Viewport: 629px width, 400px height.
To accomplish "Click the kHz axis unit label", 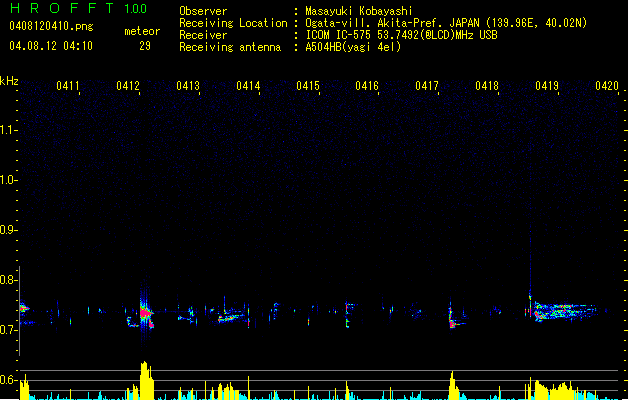I will click(x=9, y=81).
